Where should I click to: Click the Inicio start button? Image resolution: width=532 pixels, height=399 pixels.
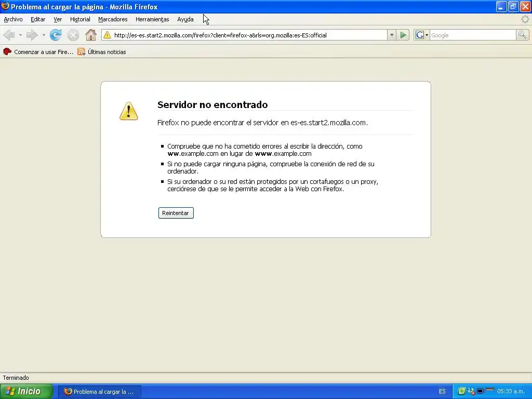[x=26, y=391]
